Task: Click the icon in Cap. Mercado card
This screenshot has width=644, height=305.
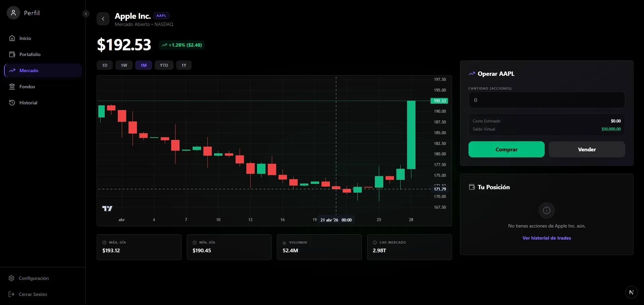Action: click(x=375, y=242)
